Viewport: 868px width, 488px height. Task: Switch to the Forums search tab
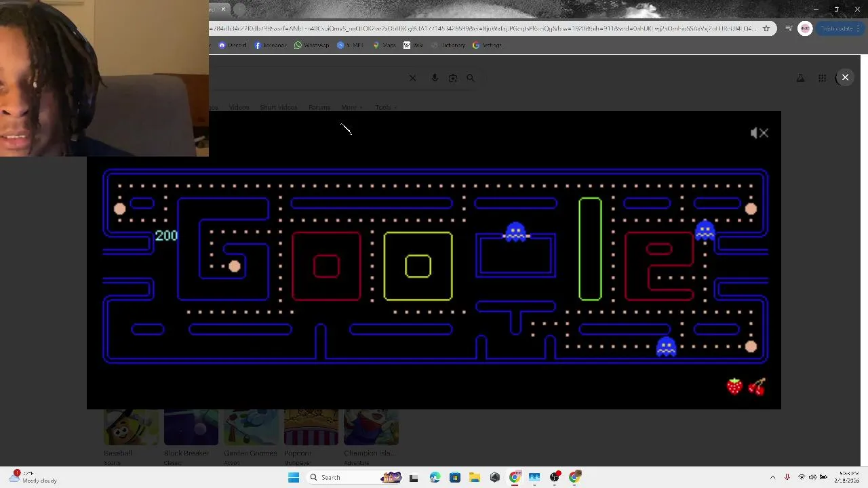click(319, 107)
